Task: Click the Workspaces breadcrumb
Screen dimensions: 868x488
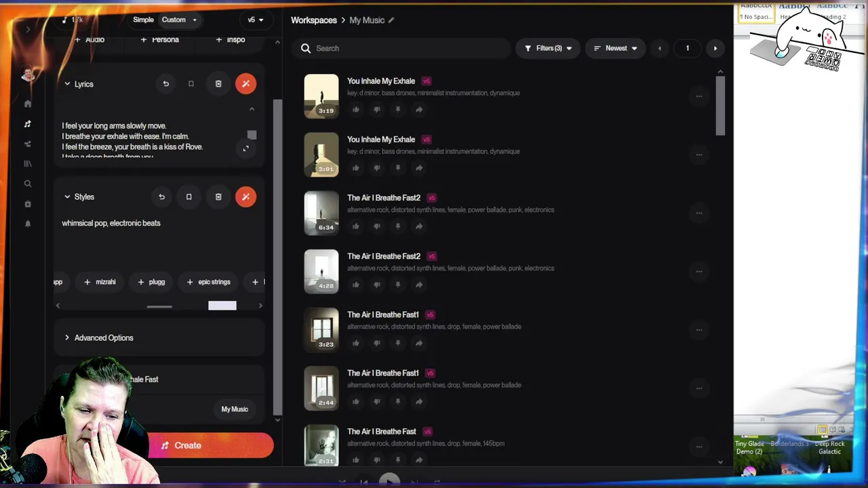Action: point(314,20)
